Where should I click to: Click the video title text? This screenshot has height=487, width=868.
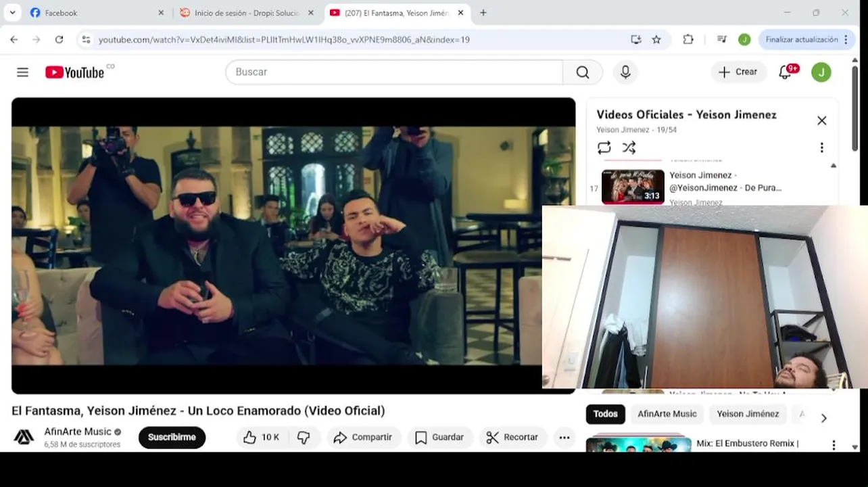pos(198,411)
